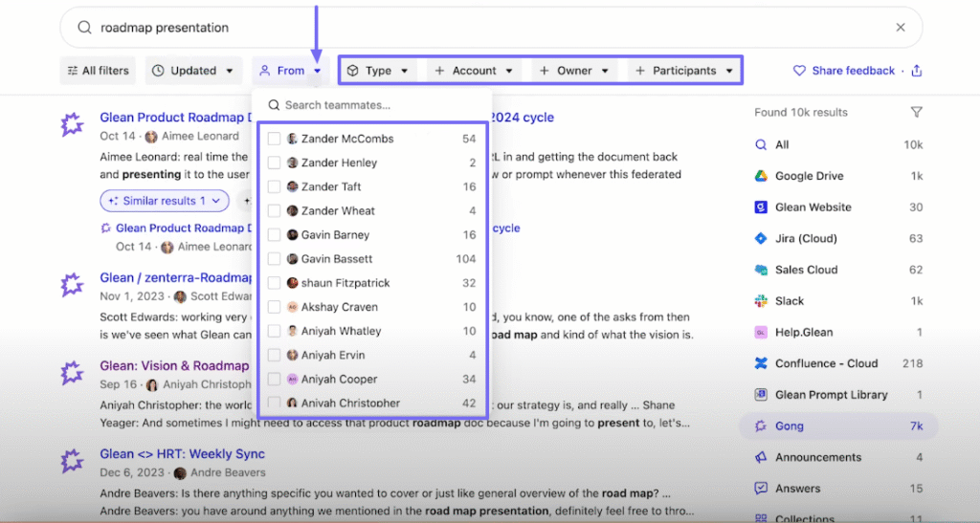Image resolution: width=980 pixels, height=523 pixels.
Task: Click the Announcements megaphone icon
Action: tap(761, 457)
